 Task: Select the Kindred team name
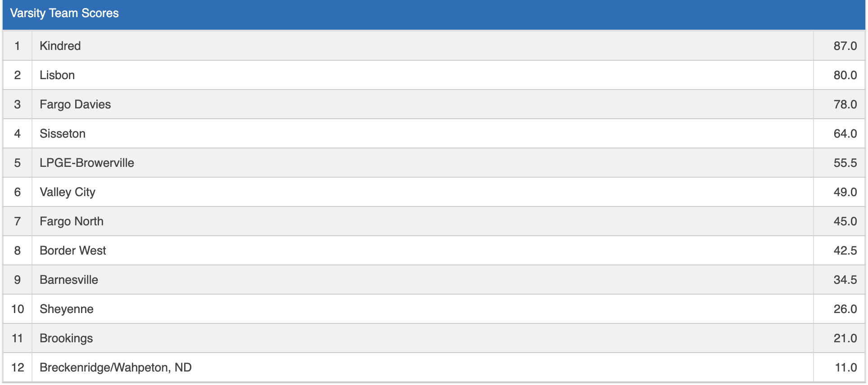pos(60,46)
